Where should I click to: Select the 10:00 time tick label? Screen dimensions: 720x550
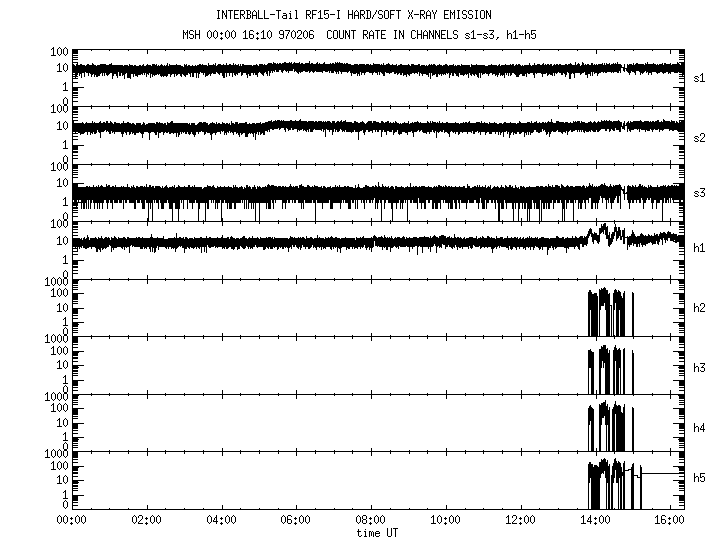pyautogui.click(x=445, y=520)
